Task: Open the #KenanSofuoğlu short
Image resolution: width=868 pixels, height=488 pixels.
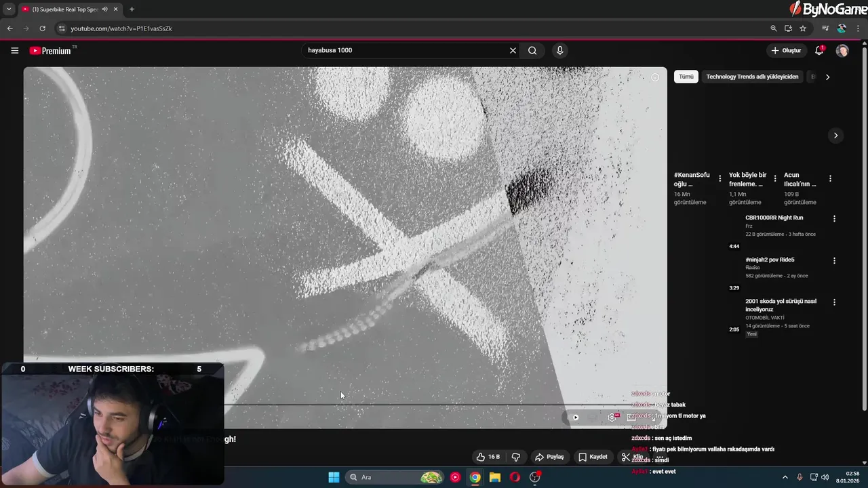Action: pos(692,179)
